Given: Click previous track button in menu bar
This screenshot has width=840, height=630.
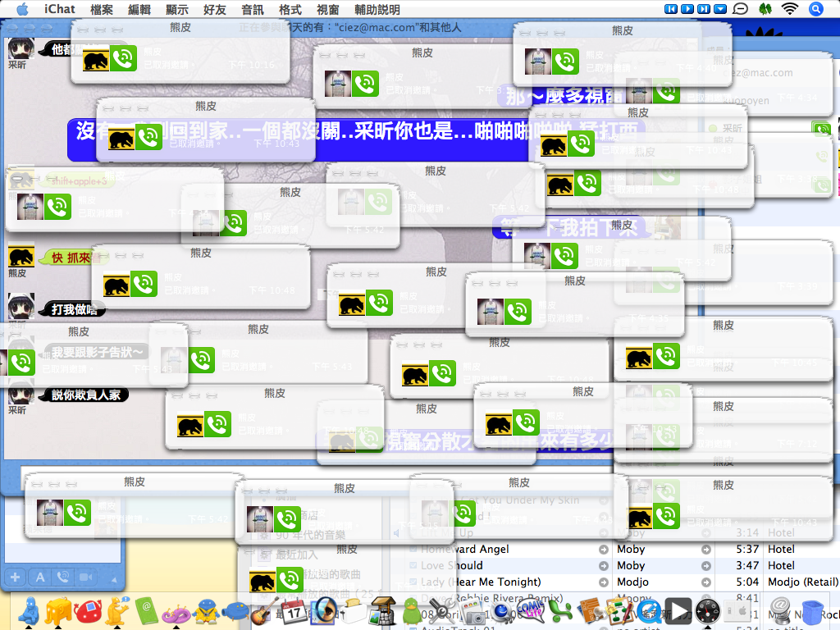Looking at the screenshot, I should click(x=670, y=8).
